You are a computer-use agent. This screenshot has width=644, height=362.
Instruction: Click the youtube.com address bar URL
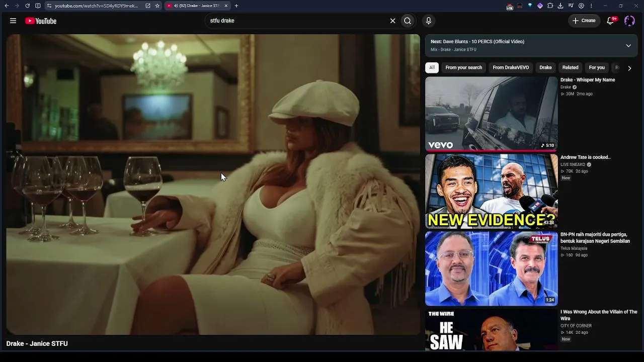(x=96, y=6)
